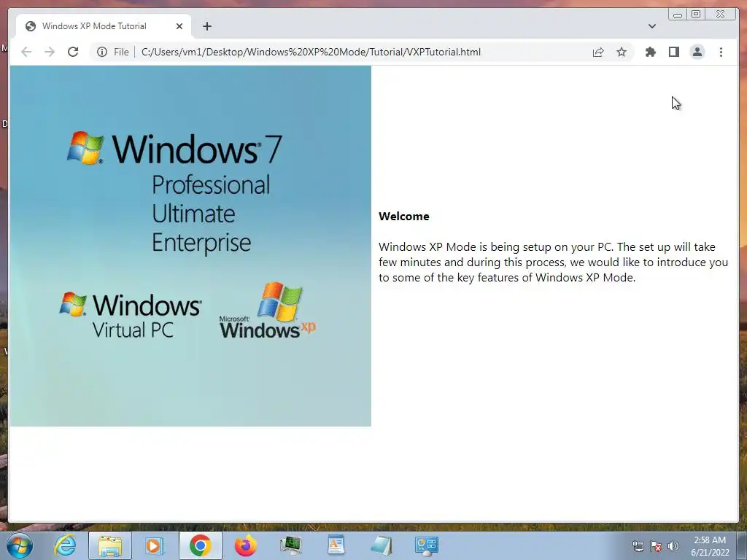This screenshot has height=560, width=747.
Task: Open the Action Center flag icon
Action: [656, 547]
